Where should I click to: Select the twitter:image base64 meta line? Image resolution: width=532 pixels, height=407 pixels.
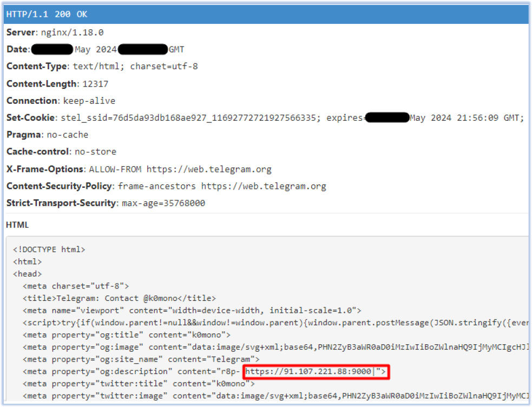click(x=275, y=396)
